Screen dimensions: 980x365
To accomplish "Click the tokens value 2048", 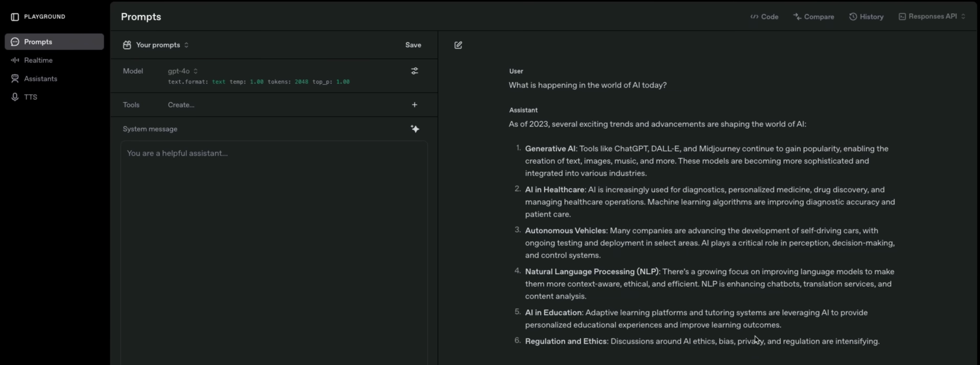I will pos(301,82).
